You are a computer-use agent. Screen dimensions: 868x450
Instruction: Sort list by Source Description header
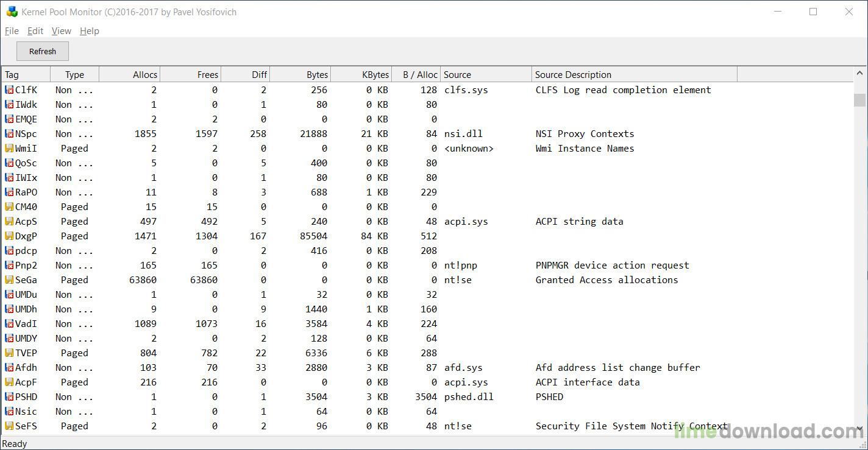634,74
